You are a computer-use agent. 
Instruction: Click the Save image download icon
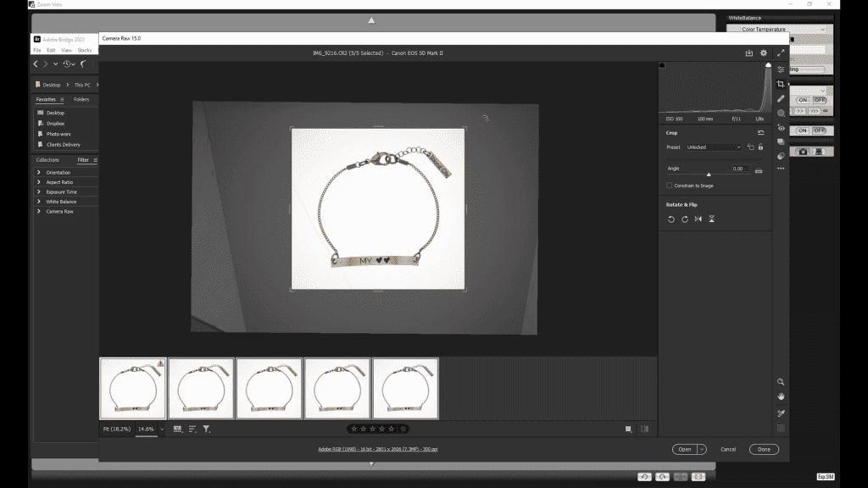[x=749, y=53]
